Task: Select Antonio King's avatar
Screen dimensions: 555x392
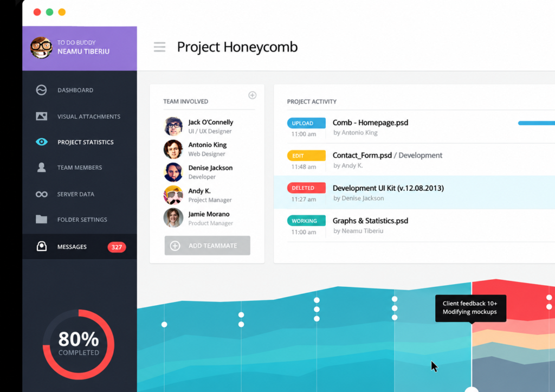Action: [173, 149]
